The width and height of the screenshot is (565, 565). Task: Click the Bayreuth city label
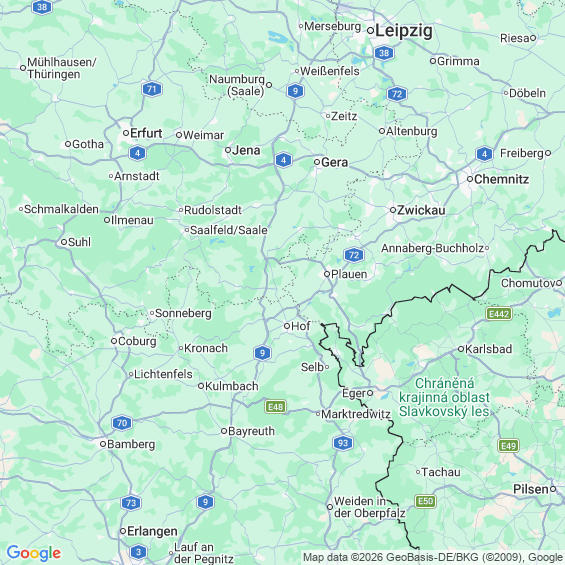pyautogui.click(x=251, y=431)
